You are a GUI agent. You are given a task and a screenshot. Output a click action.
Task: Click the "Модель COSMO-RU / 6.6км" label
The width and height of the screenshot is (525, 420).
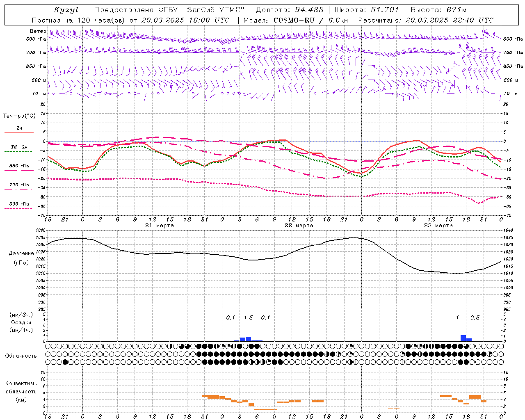coord(295,20)
